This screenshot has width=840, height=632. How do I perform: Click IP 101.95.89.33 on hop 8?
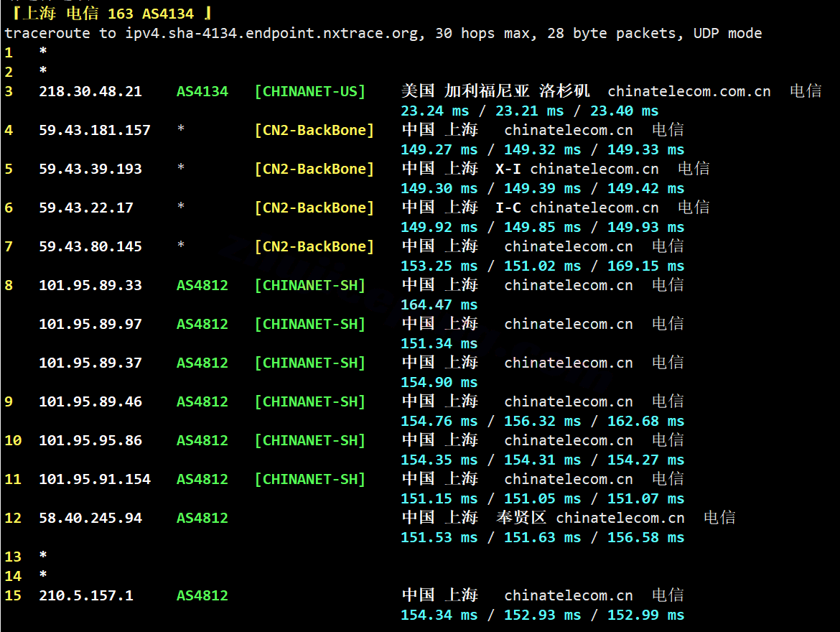(x=90, y=285)
